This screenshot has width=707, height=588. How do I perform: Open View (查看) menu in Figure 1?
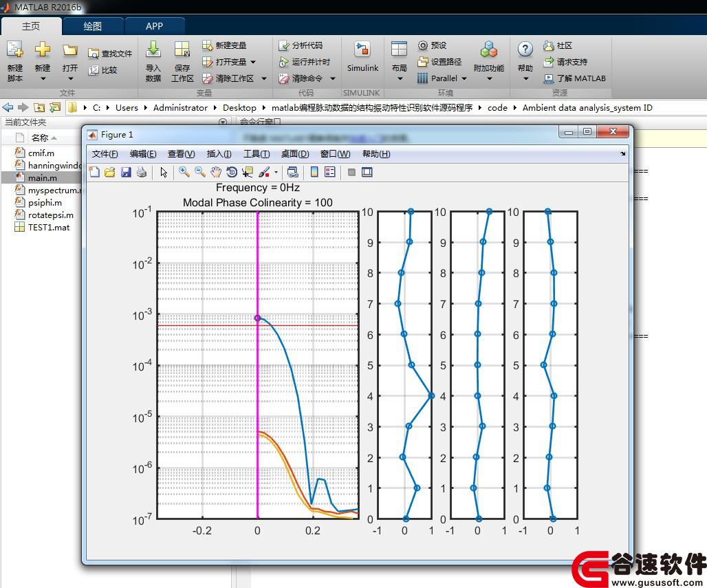click(182, 154)
